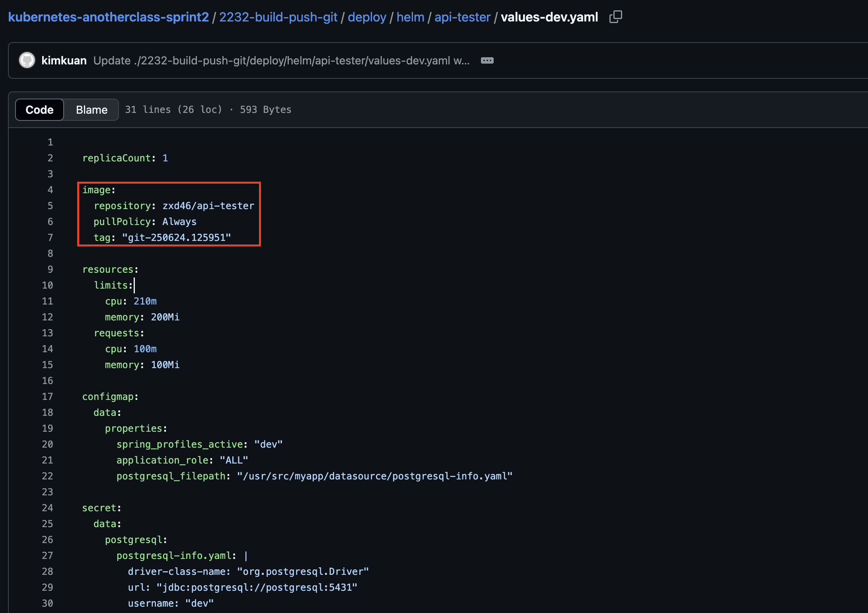Expand commit message ellipsis button

[x=487, y=60]
